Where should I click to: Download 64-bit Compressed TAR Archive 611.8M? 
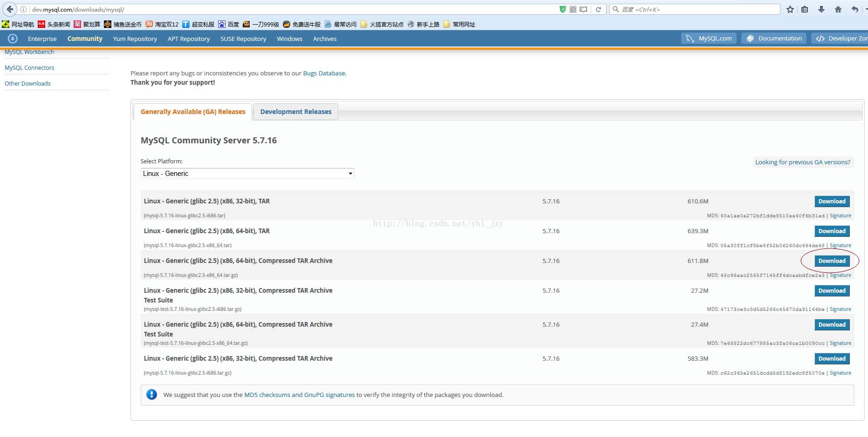click(832, 261)
